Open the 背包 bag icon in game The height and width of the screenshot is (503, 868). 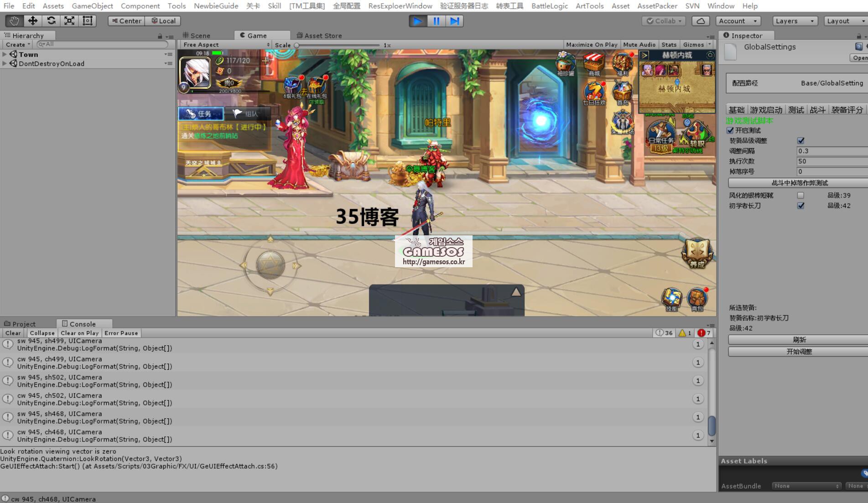(x=697, y=300)
